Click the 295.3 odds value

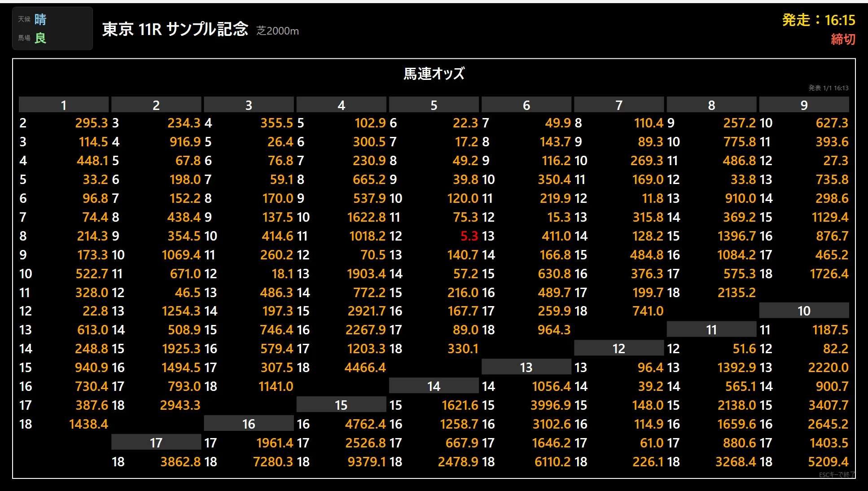pyautogui.click(x=92, y=123)
